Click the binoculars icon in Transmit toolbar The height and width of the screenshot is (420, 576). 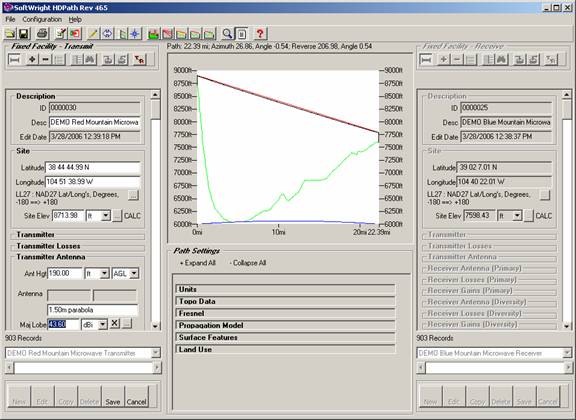pos(90,60)
